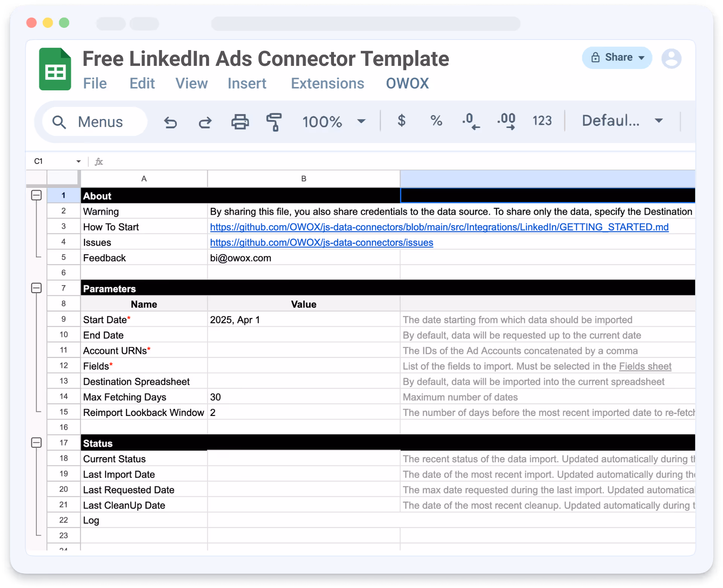
Task: Select the Issues label cell
Action: (x=144, y=242)
